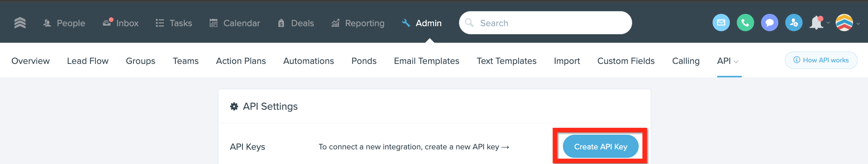Image resolution: width=868 pixels, height=164 pixels.
Task: Click the user profile avatar
Action: tap(844, 23)
